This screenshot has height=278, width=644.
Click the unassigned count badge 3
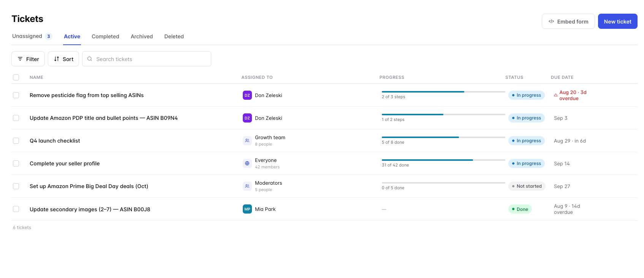pyautogui.click(x=49, y=36)
